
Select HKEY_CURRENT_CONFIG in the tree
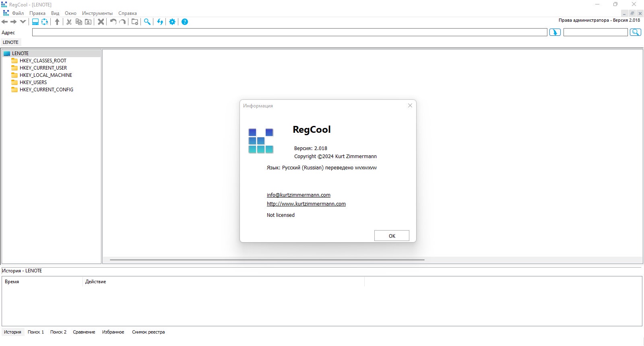coord(46,90)
